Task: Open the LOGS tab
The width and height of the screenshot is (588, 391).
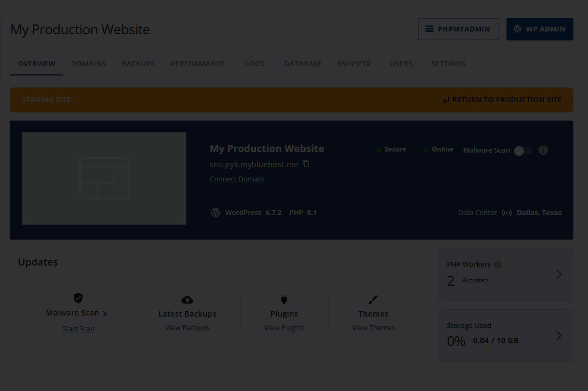Action: [255, 64]
